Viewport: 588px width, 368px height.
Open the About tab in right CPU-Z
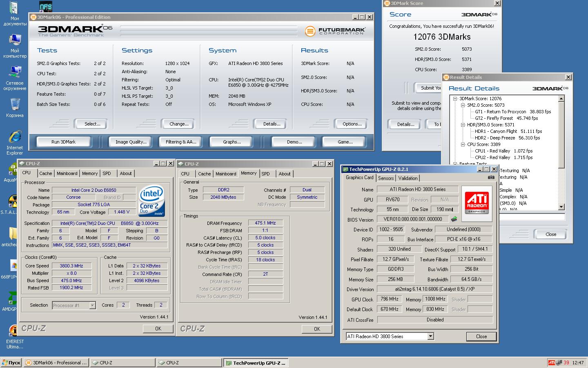tap(285, 174)
